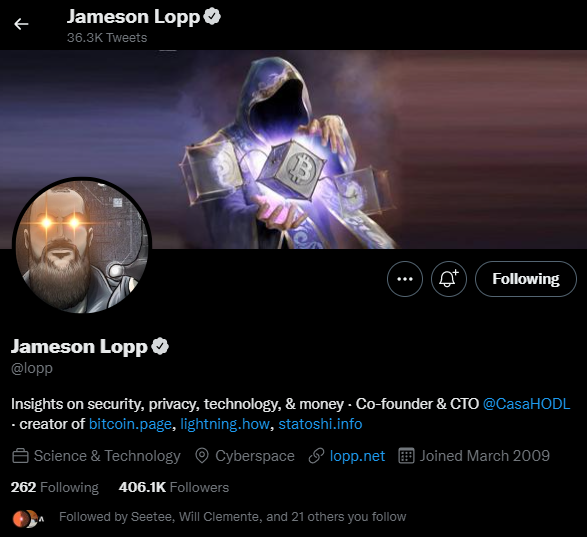The image size is (587, 537).
Task: Open the three-dots more options menu
Action: [x=405, y=279]
